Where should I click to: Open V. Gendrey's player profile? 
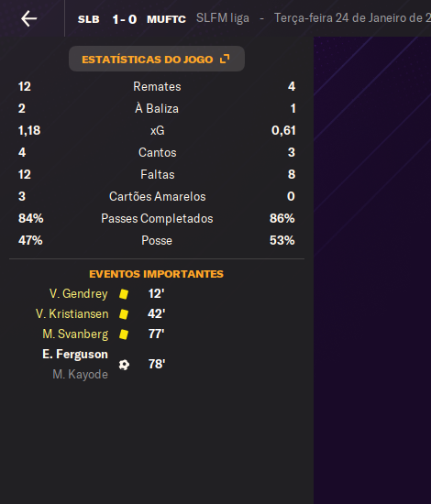tap(79, 294)
